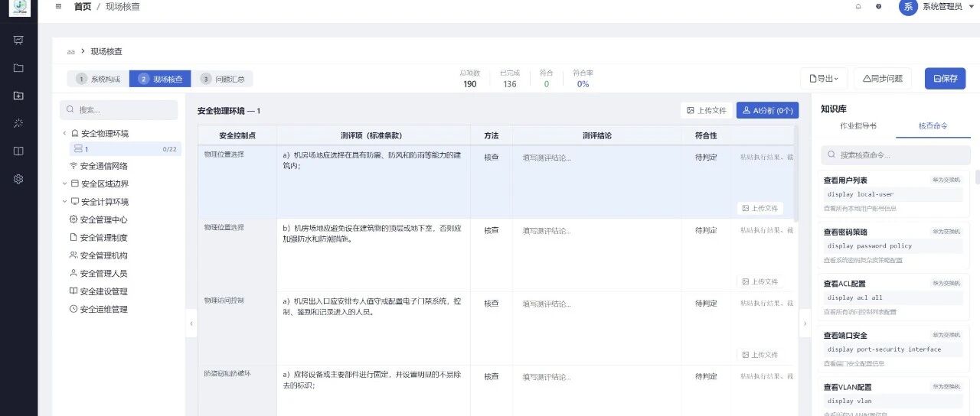
Task: Open the presentation board sidebar icon
Action: tap(18, 40)
